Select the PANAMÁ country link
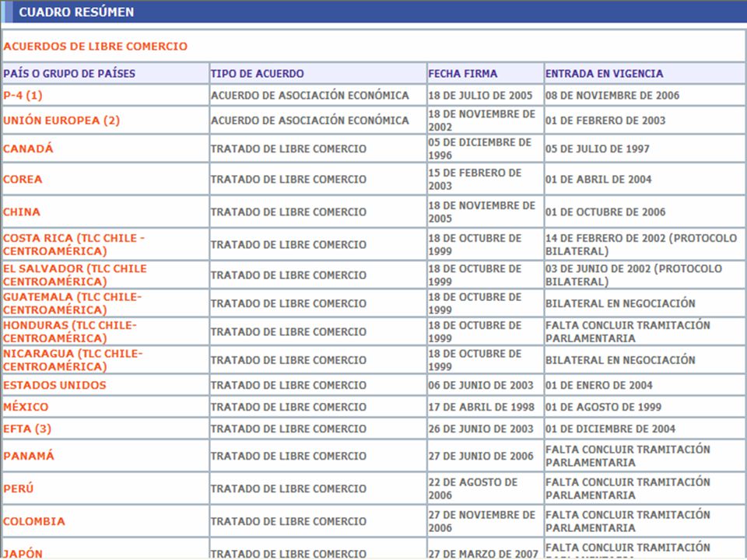Screen dimensions: 747x560 [x=29, y=457]
